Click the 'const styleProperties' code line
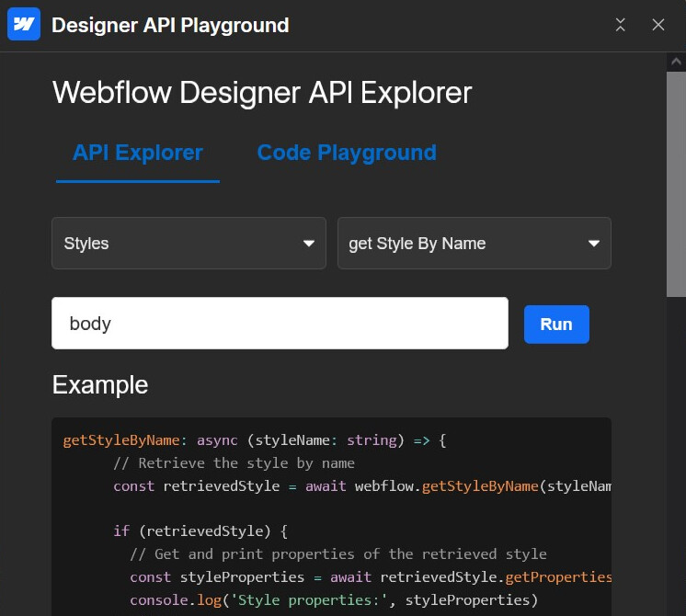This screenshot has width=686, height=616. click(371, 577)
